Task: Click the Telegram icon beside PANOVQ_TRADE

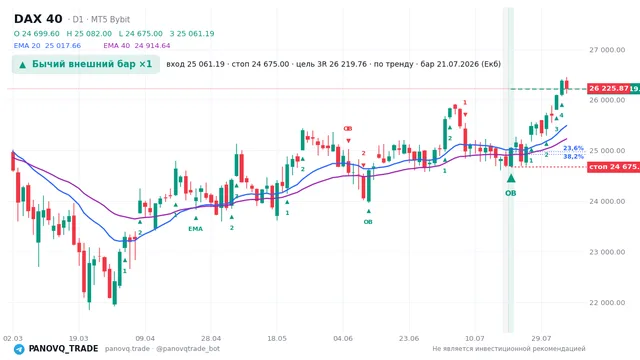Action: 19,349
